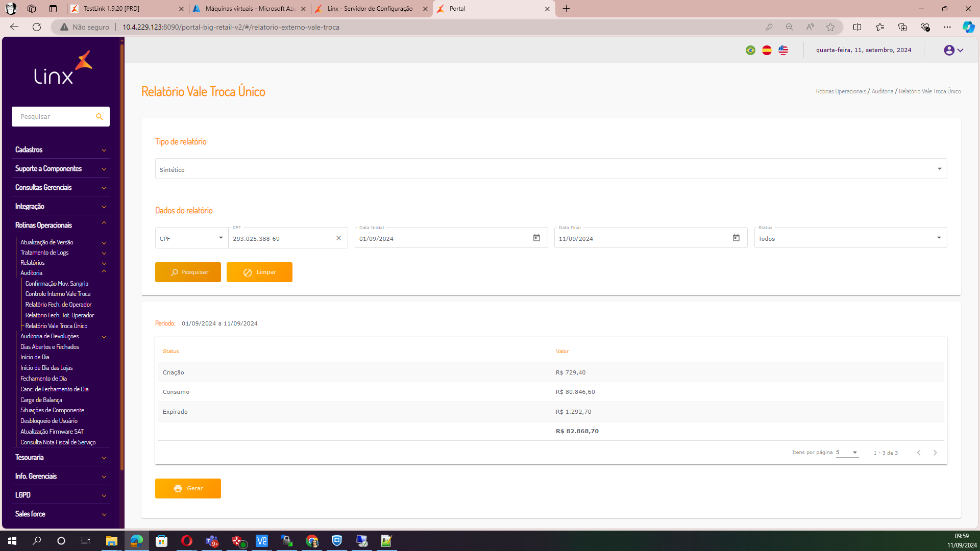The height and width of the screenshot is (551, 980).
Task: Click the sidebar search magnifier icon
Action: (x=100, y=117)
